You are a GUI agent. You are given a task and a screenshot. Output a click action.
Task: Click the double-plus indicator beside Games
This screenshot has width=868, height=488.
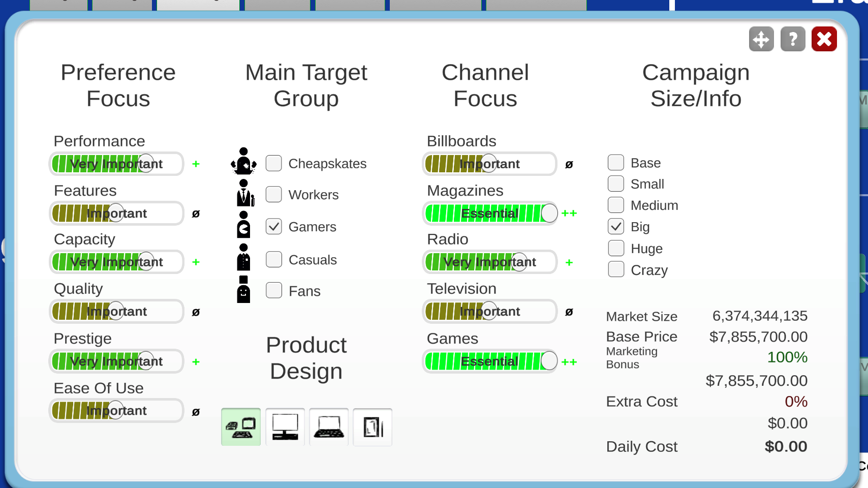click(569, 362)
